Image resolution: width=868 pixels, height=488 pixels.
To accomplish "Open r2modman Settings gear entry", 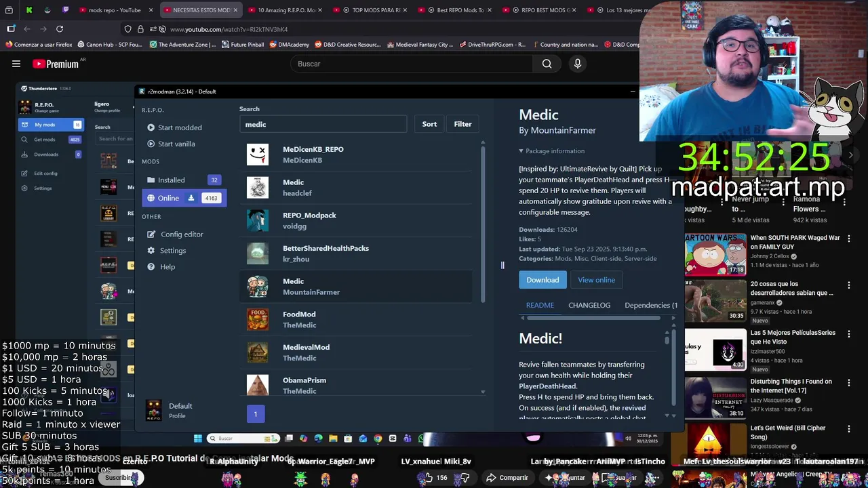I will click(151, 250).
